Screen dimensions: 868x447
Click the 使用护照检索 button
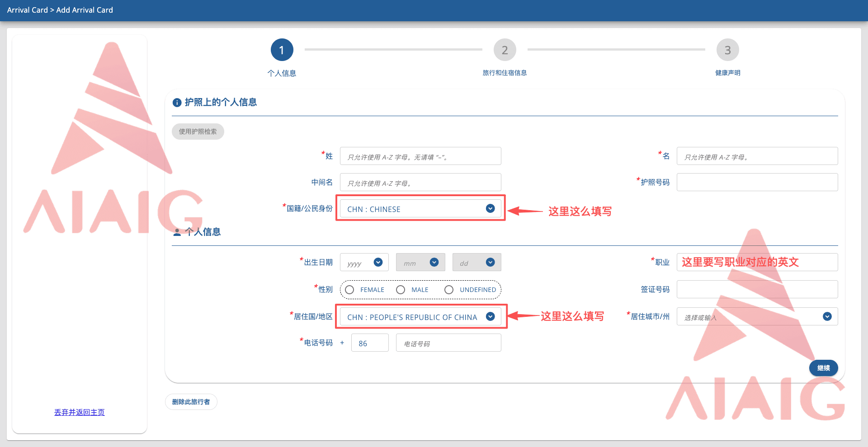click(x=198, y=132)
